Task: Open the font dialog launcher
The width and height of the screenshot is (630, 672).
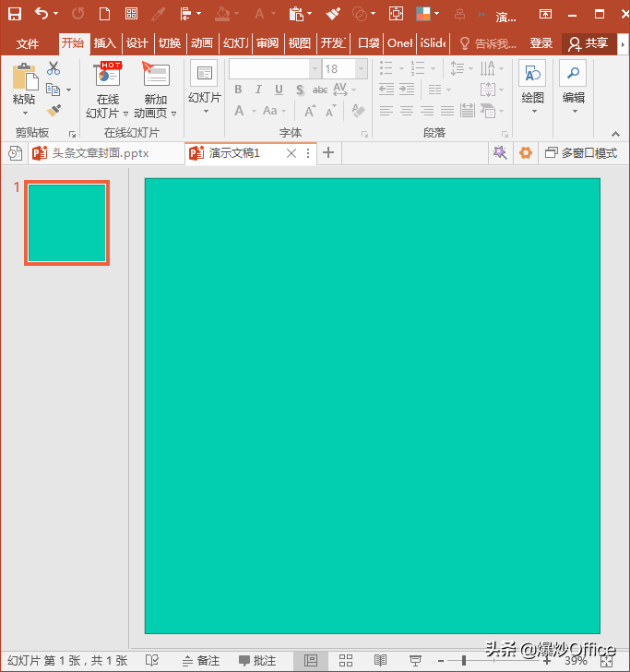Action: (364, 134)
